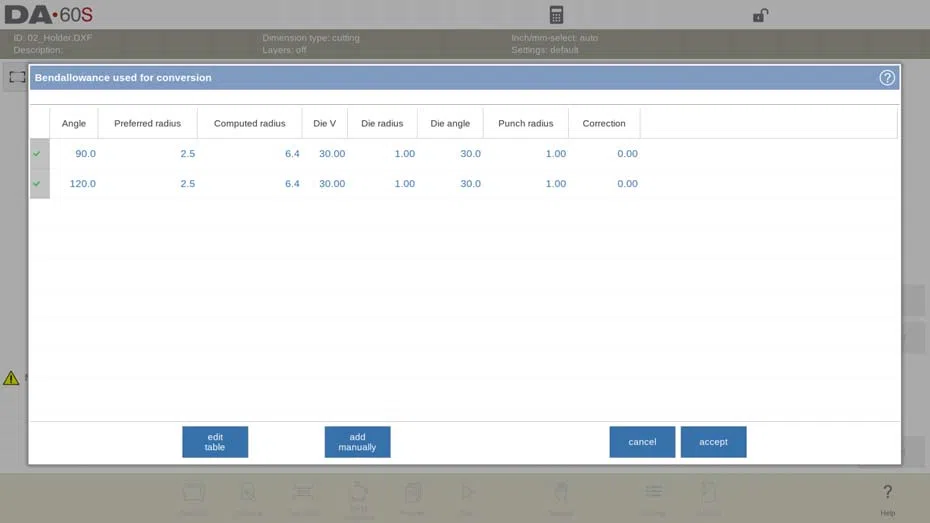This screenshot has width=930, height=523.
Task: Click the add manually button
Action: 357,442
